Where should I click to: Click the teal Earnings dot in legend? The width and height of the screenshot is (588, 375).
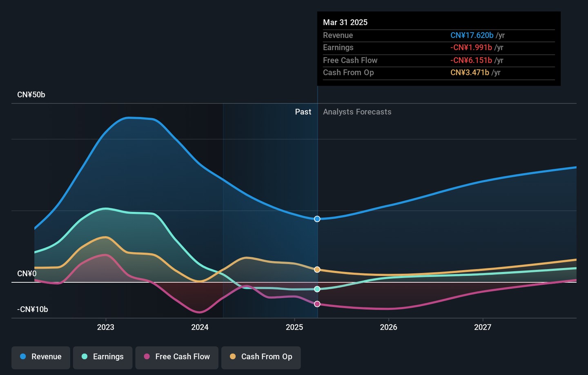click(85, 357)
